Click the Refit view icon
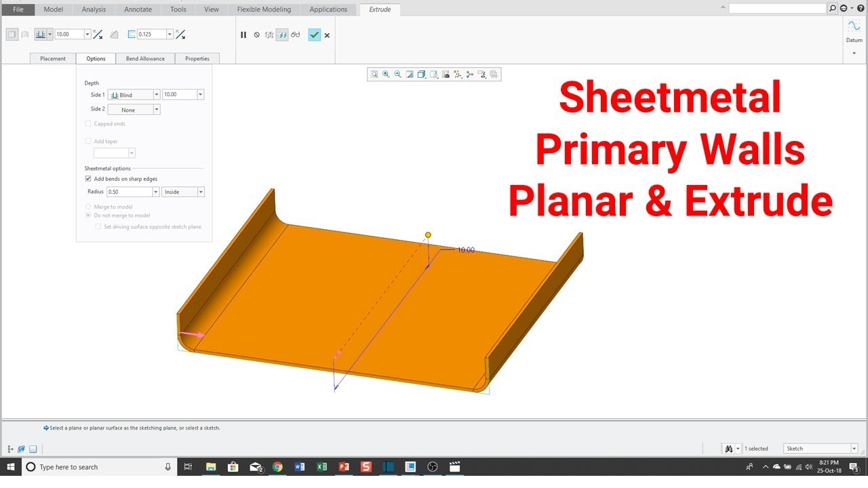 point(374,75)
